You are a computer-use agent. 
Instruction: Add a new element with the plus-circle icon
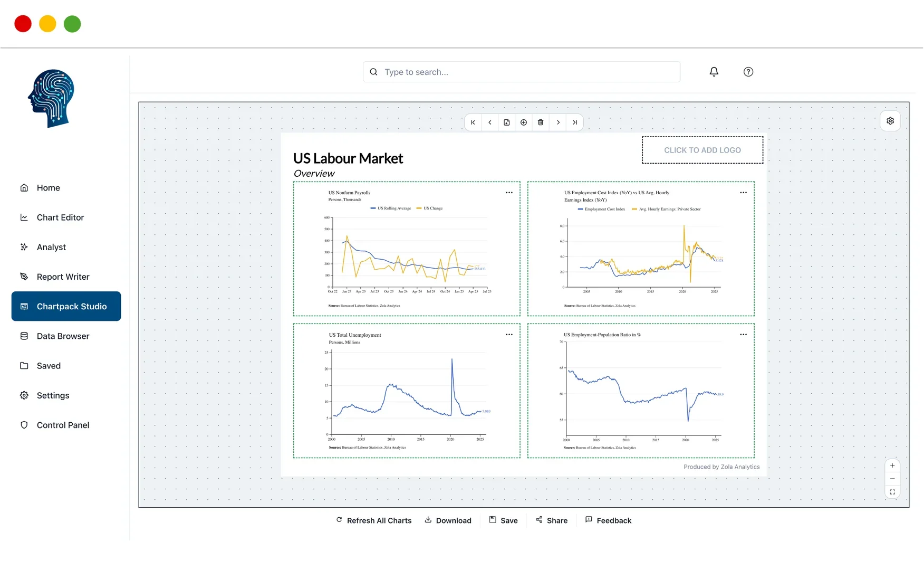click(x=524, y=122)
